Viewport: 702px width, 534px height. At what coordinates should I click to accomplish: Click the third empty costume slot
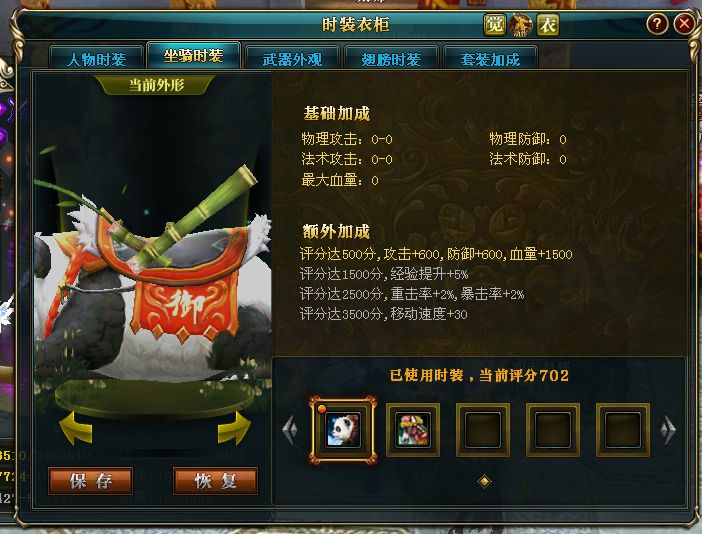coord(483,430)
